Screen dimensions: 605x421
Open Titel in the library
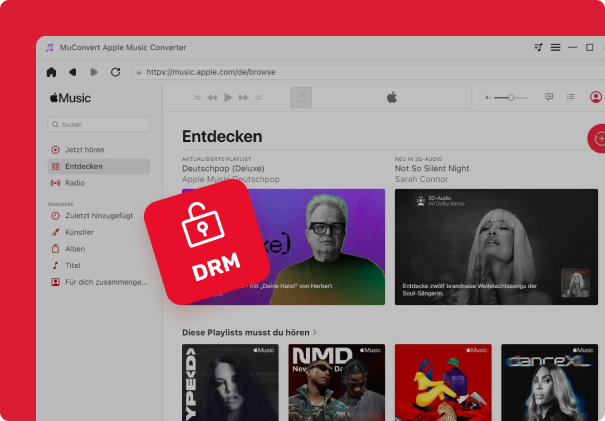click(99, 265)
